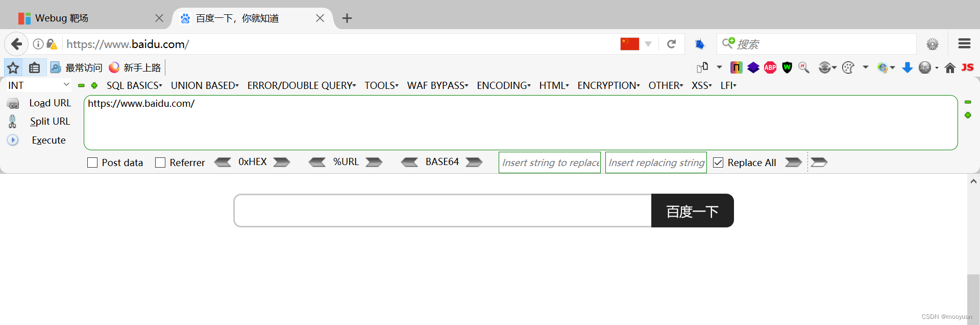The image size is (980, 325).
Task: Click the copy pages toolbar icon
Action: point(702,67)
